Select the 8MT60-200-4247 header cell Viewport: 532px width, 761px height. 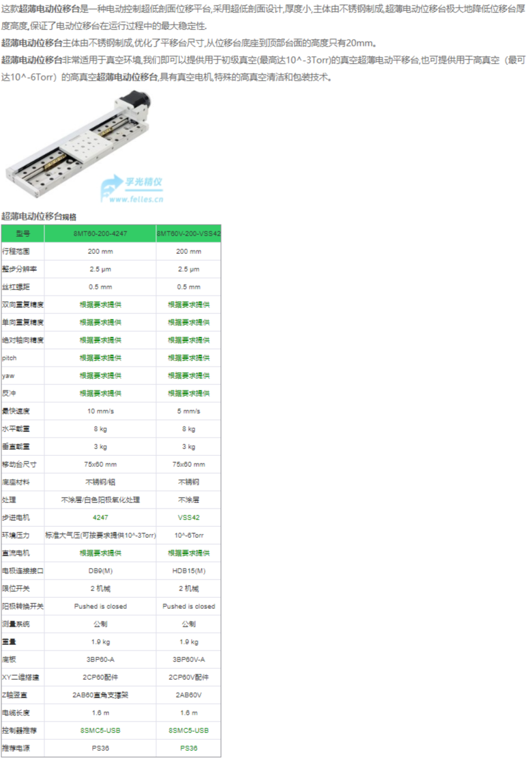click(100, 233)
